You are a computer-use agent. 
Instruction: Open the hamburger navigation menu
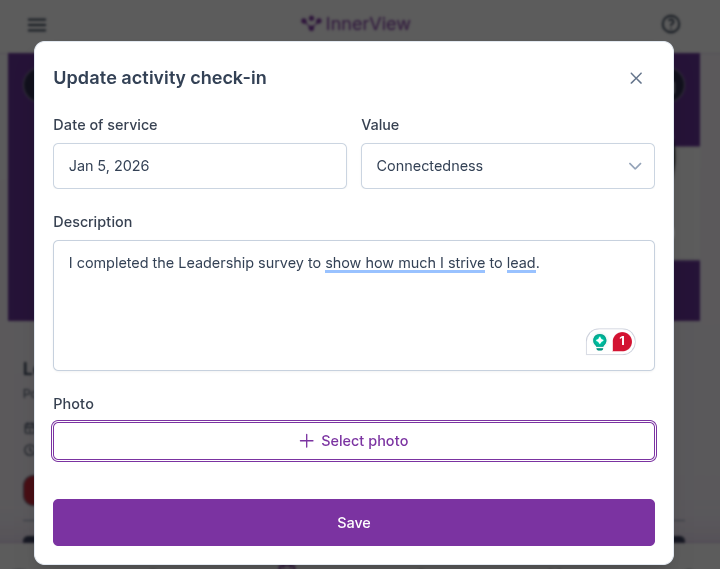(x=37, y=25)
